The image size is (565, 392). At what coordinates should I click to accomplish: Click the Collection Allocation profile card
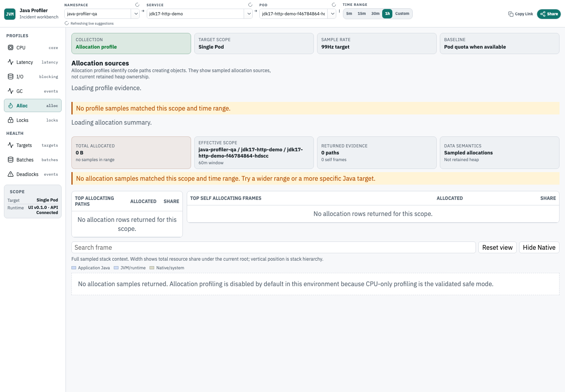(131, 44)
